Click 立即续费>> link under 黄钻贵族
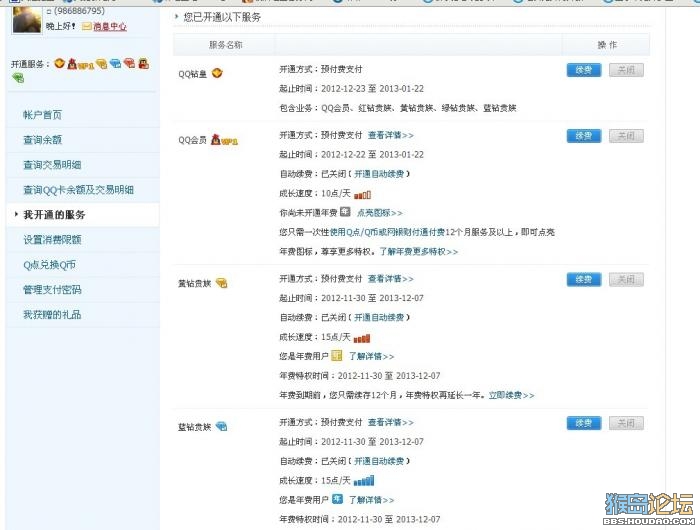This screenshot has width=700, height=530. coord(512,395)
